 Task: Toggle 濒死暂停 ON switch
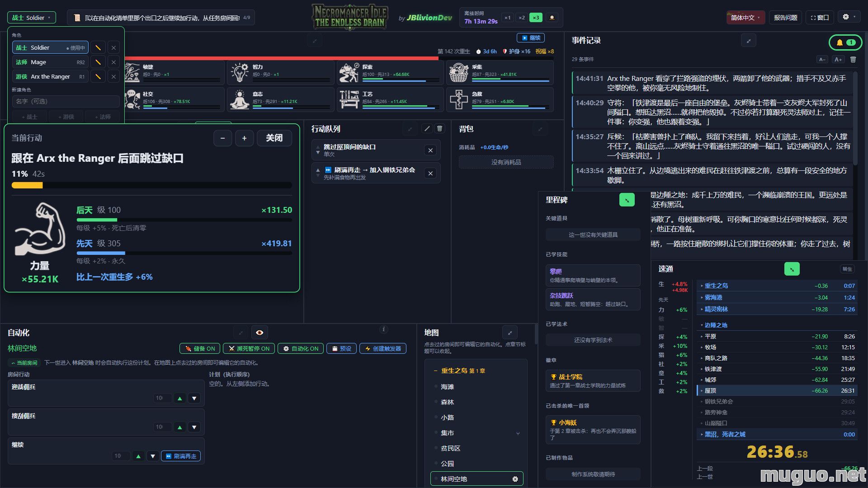pos(249,348)
